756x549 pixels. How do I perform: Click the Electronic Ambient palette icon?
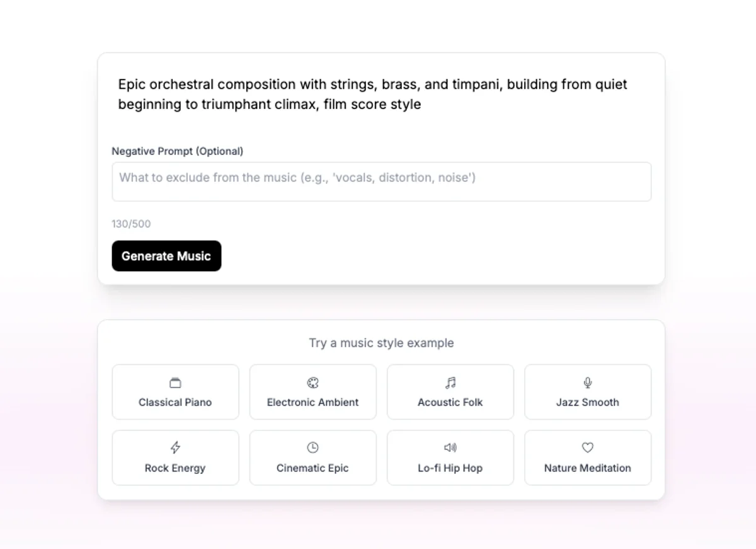click(313, 383)
